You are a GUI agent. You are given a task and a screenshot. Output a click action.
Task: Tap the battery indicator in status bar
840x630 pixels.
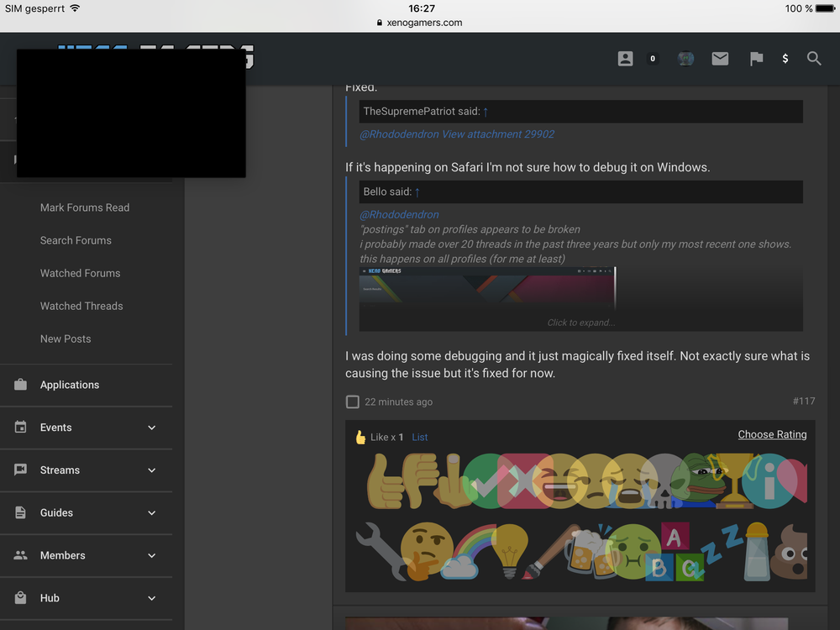825,8
